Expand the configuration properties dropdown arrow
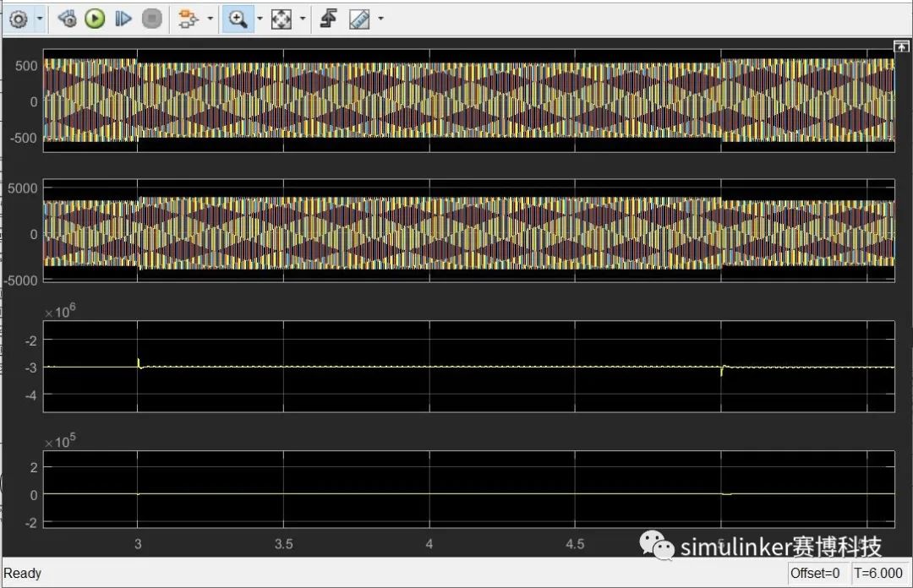Image resolution: width=913 pixels, height=588 pixels. tap(41, 19)
